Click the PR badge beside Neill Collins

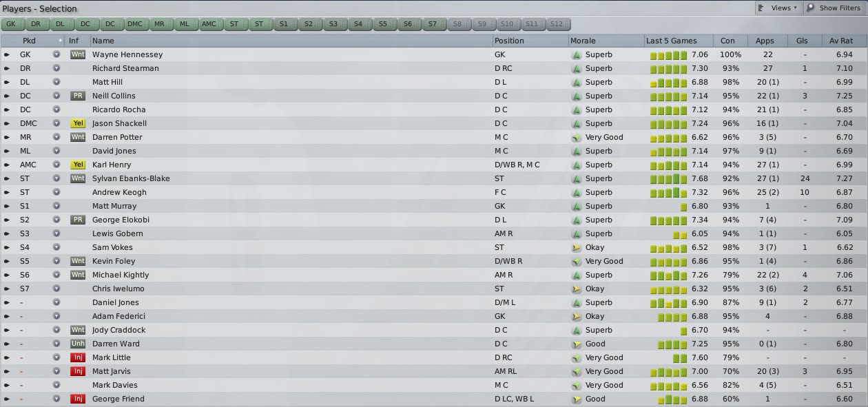(x=78, y=96)
